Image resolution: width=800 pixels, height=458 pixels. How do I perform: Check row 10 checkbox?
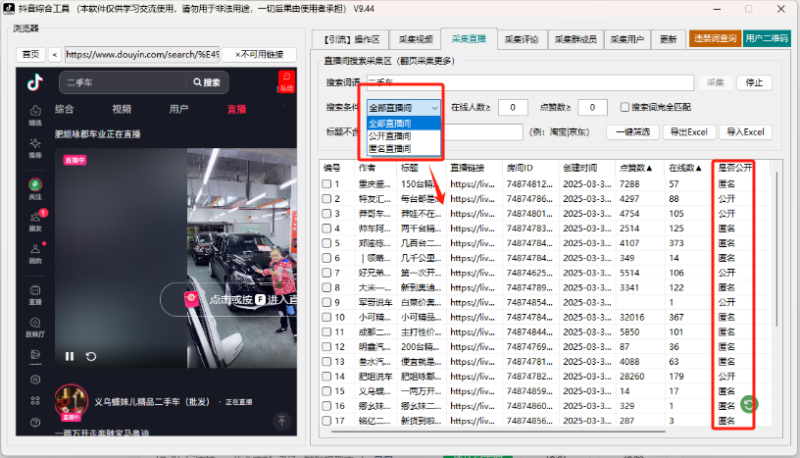point(327,317)
